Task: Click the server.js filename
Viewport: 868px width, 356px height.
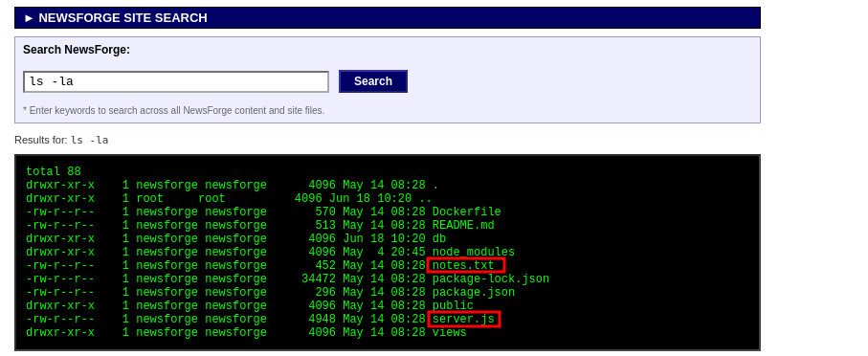Action: tap(463, 319)
